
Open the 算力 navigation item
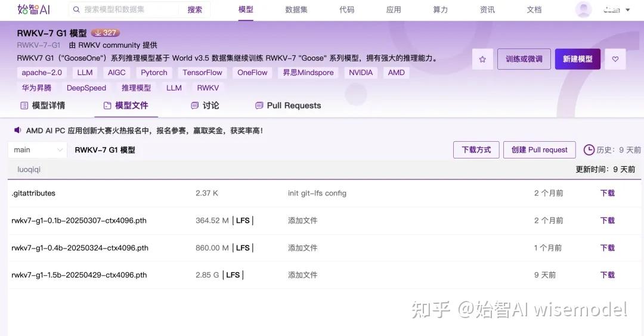pyautogui.click(x=440, y=10)
